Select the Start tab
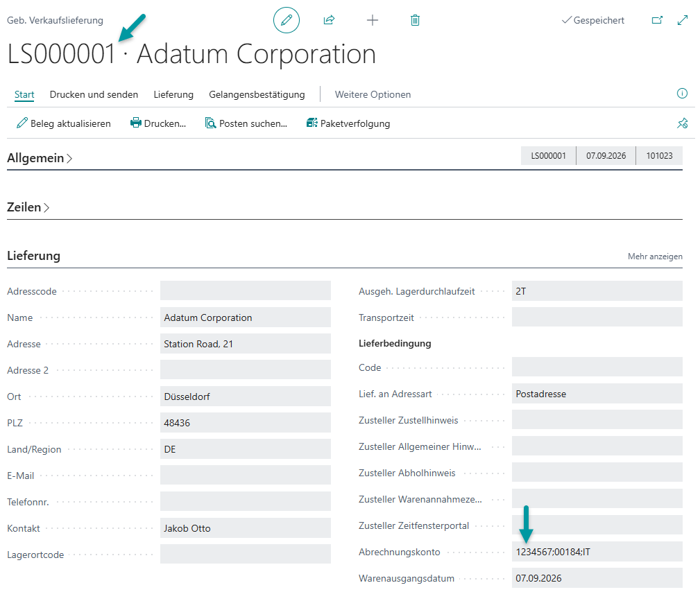This screenshot has height=601, width=700. pos(24,94)
